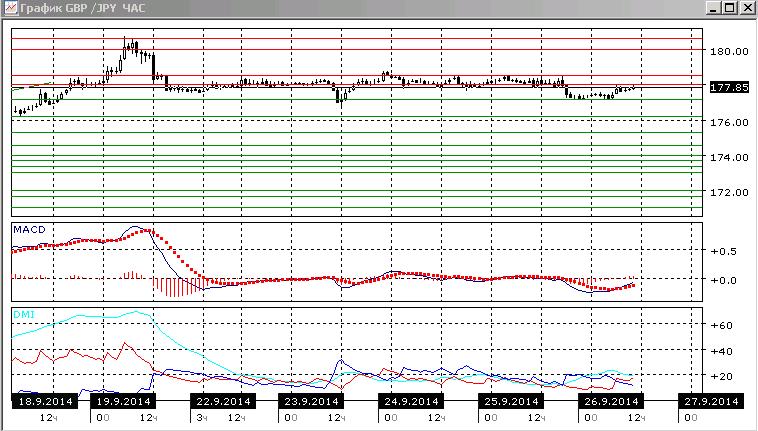Select the 27.9.2014 date marker

pyautogui.click(x=711, y=402)
